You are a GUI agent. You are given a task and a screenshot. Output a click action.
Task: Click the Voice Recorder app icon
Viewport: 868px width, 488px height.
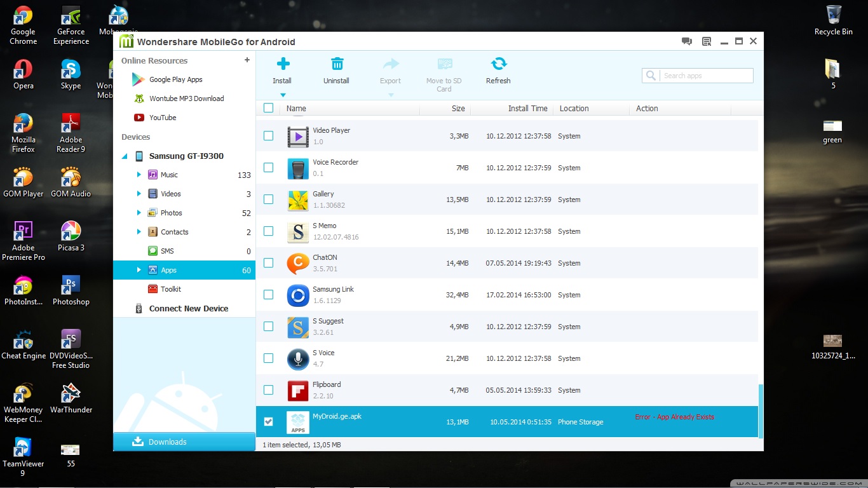pyautogui.click(x=298, y=168)
